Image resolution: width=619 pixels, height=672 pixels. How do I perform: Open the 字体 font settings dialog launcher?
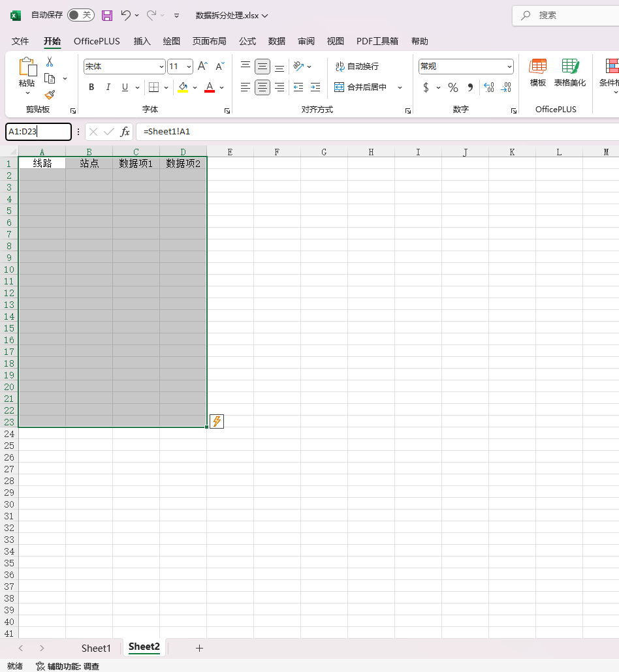(227, 111)
